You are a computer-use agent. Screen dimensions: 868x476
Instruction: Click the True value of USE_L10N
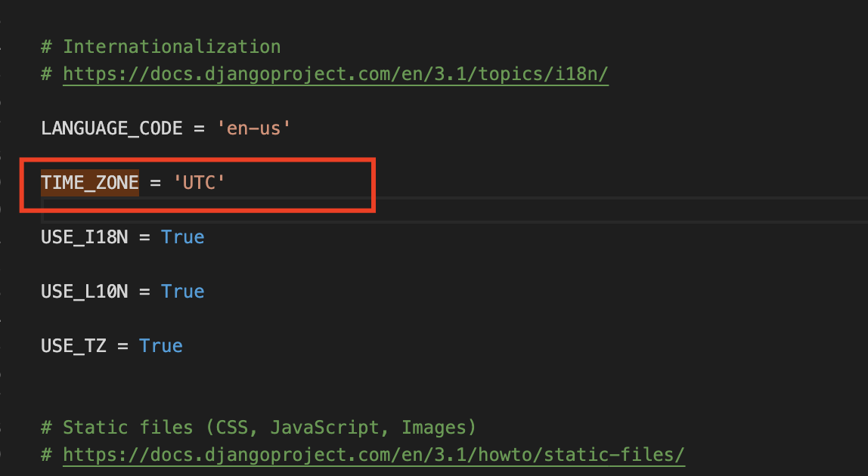(x=183, y=292)
